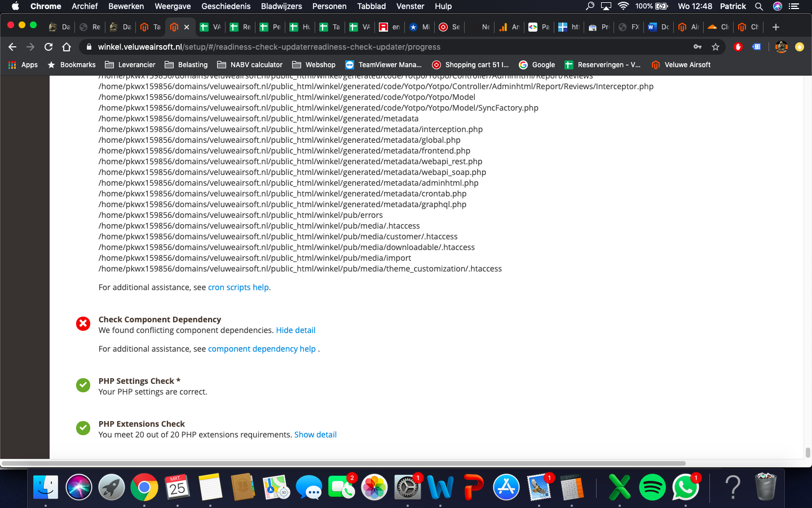Bookmark this page with the star icon
Viewport: 812px width, 508px height.
716,47
